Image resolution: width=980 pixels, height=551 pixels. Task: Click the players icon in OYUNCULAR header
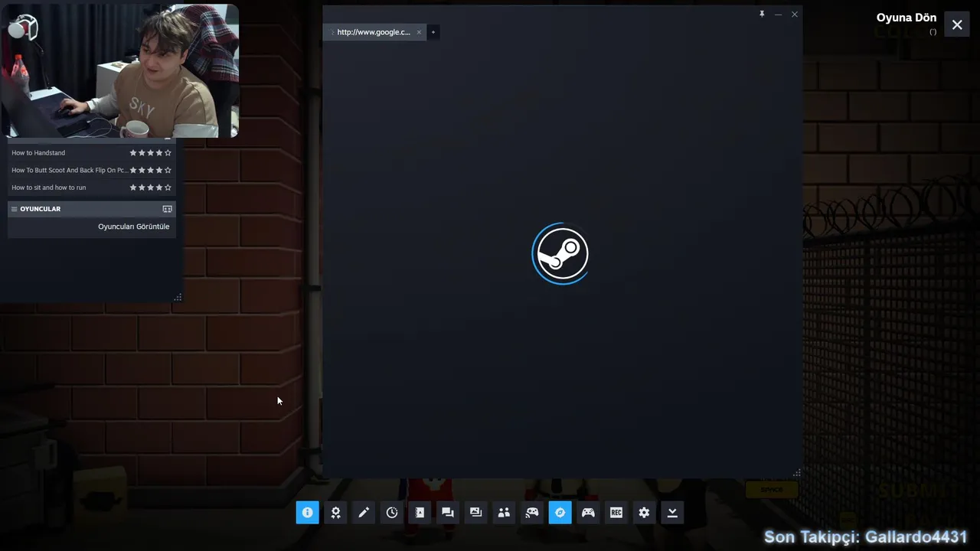167,209
